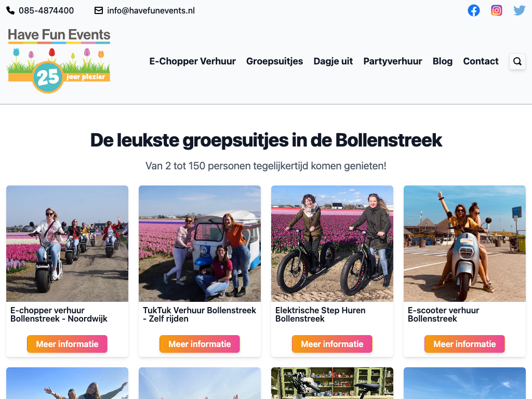Open the TukTuk tulip field photo
This screenshot has width=532, height=399.
point(199,244)
